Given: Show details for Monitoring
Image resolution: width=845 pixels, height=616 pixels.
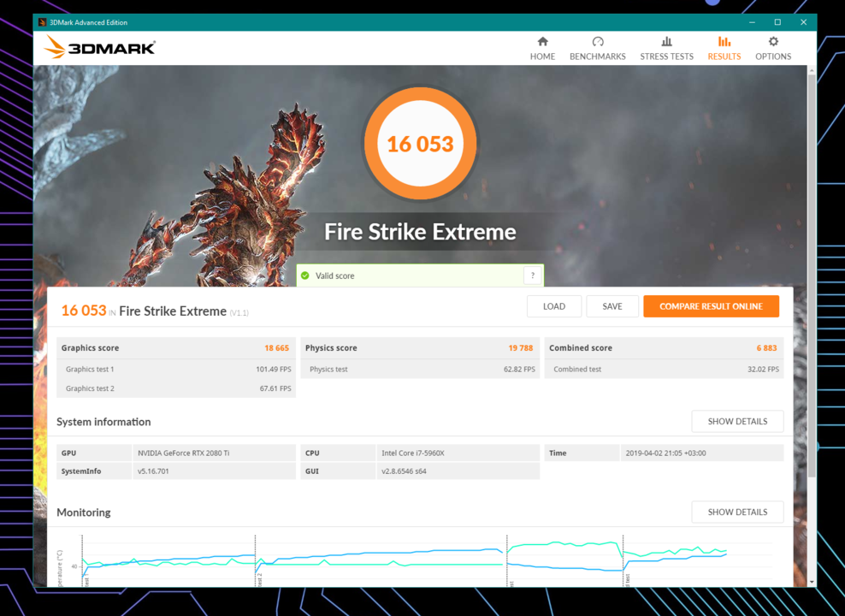Looking at the screenshot, I should click(738, 512).
